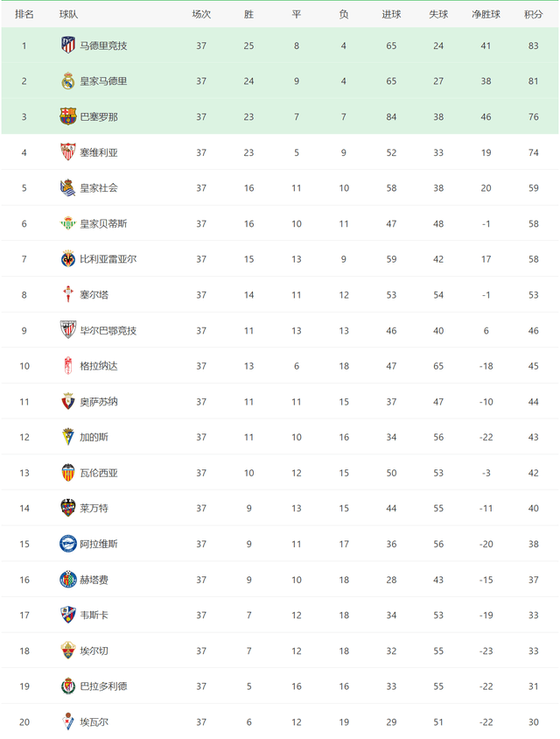Open the 格拉纳达 team name link
The width and height of the screenshot is (560, 739).
coord(99,366)
